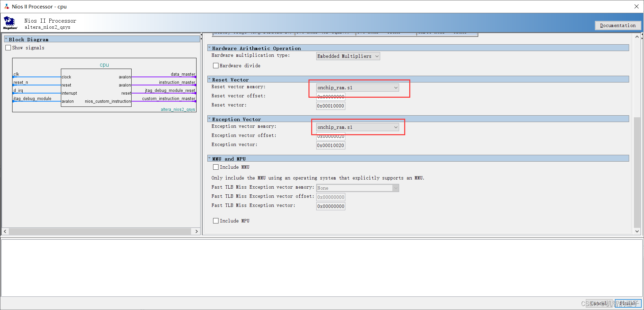Click the Fast TLB Miss Exception vector offset field
The width and height of the screenshot is (644, 310).
coord(331,197)
